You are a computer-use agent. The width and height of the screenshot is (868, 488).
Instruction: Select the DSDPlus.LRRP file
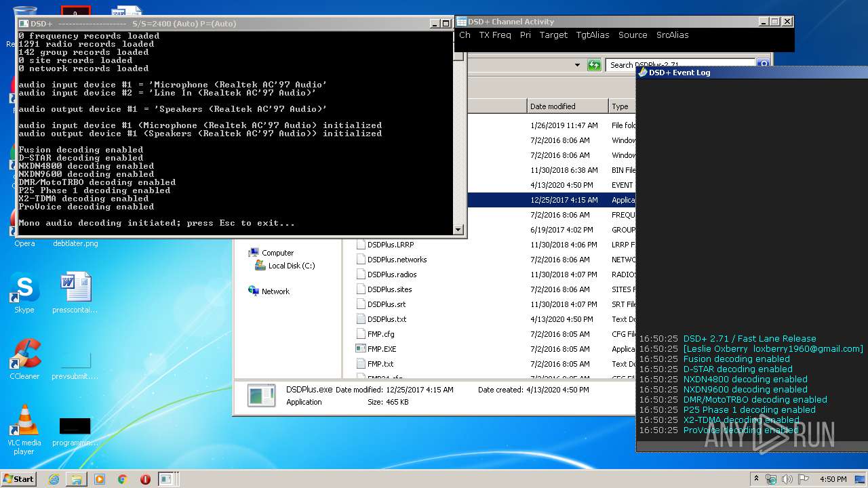(x=391, y=245)
